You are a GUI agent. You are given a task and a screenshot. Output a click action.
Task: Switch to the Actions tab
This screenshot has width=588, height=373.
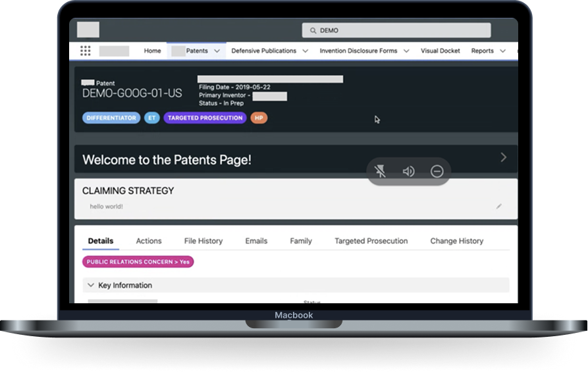click(149, 241)
